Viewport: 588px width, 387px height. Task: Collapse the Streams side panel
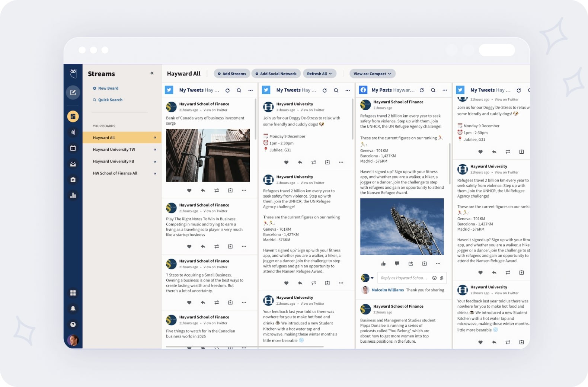click(x=152, y=73)
